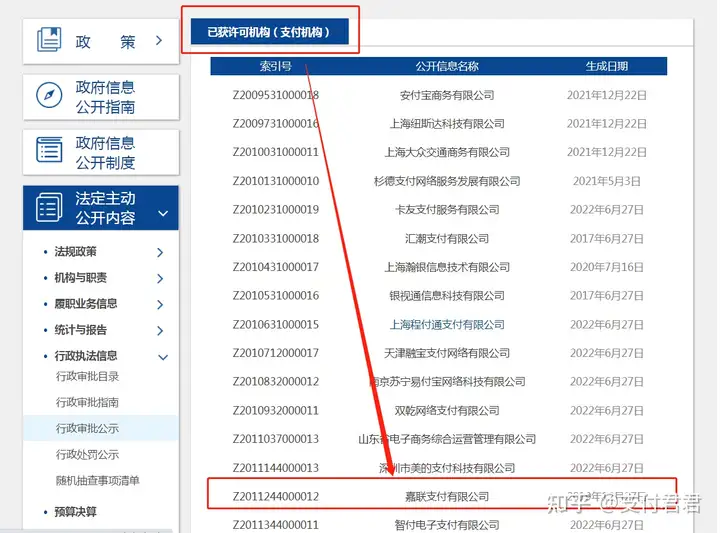This screenshot has width=720, height=533.
Task: Select 法定主动公开内容 menu section
Action: tap(101, 208)
